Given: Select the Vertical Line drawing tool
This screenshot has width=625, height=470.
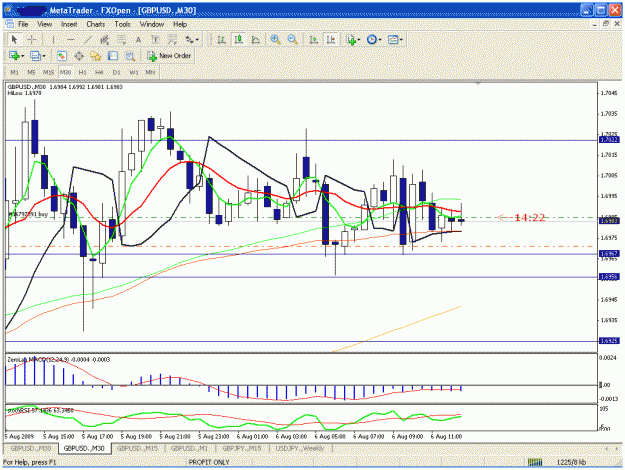Looking at the screenshot, I should click(53, 40).
